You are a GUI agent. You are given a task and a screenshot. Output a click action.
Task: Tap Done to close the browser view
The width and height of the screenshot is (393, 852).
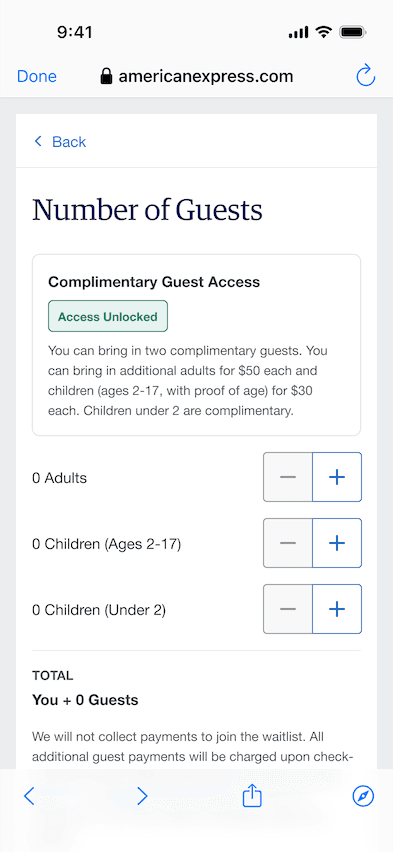[36, 77]
